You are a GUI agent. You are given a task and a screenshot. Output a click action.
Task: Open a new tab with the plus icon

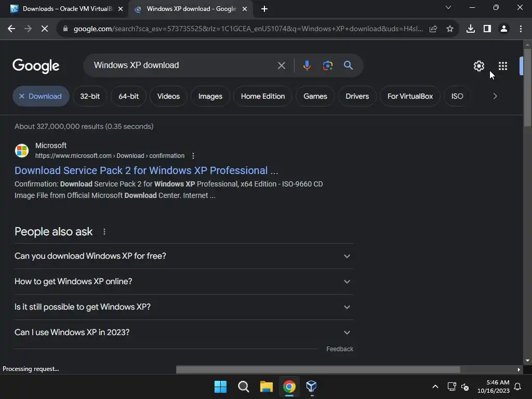tap(264, 9)
